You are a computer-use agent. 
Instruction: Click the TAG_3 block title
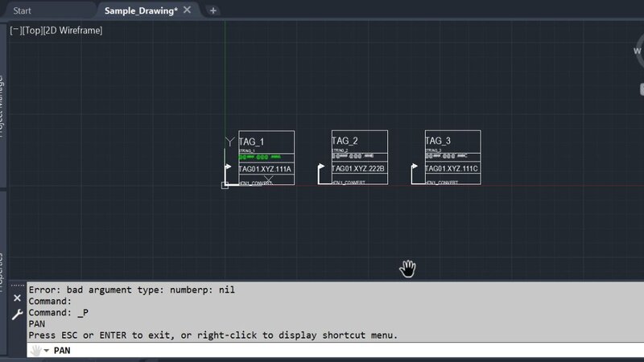point(438,141)
